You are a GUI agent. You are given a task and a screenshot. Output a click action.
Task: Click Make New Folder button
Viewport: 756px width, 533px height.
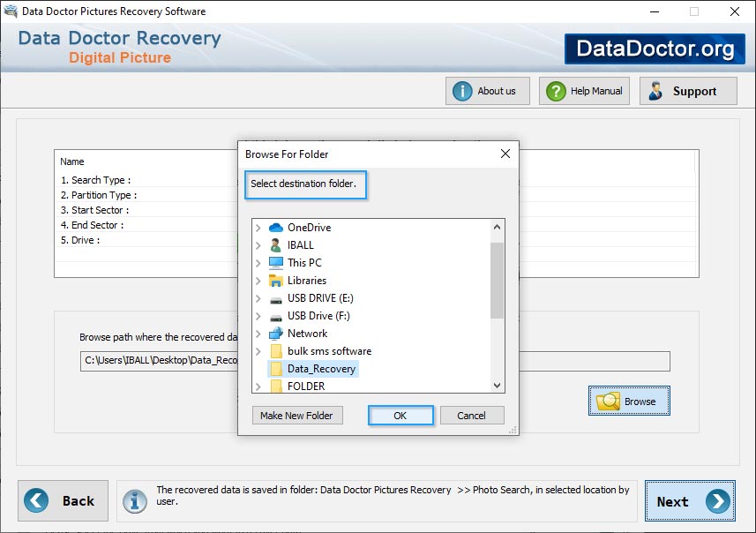pyautogui.click(x=296, y=416)
